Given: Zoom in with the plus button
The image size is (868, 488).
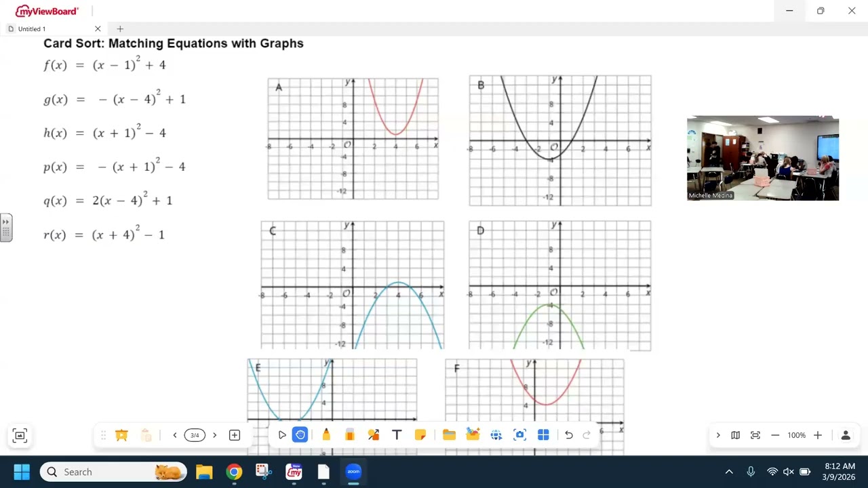Looking at the screenshot, I should [x=818, y=435].
